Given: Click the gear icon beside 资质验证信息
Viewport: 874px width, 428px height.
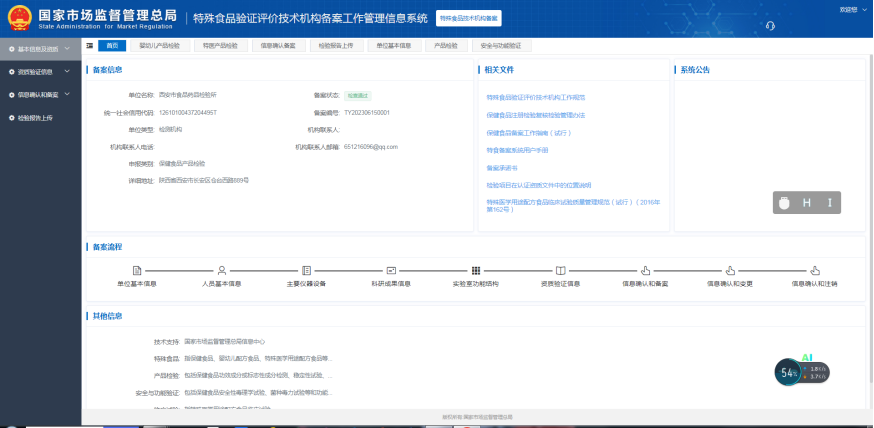Looking at the screenshot, I should click(x=12, y=72).
